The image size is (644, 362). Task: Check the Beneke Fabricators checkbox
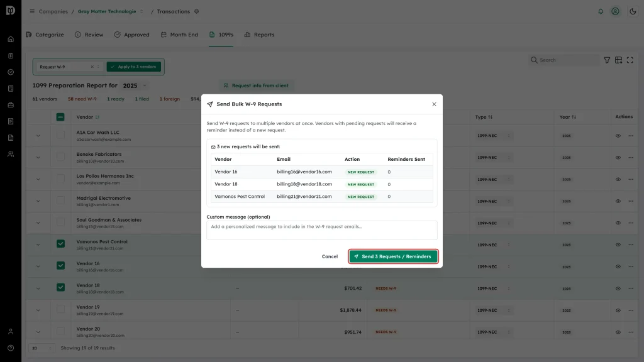pyautogui.click(x=60, y=156)
